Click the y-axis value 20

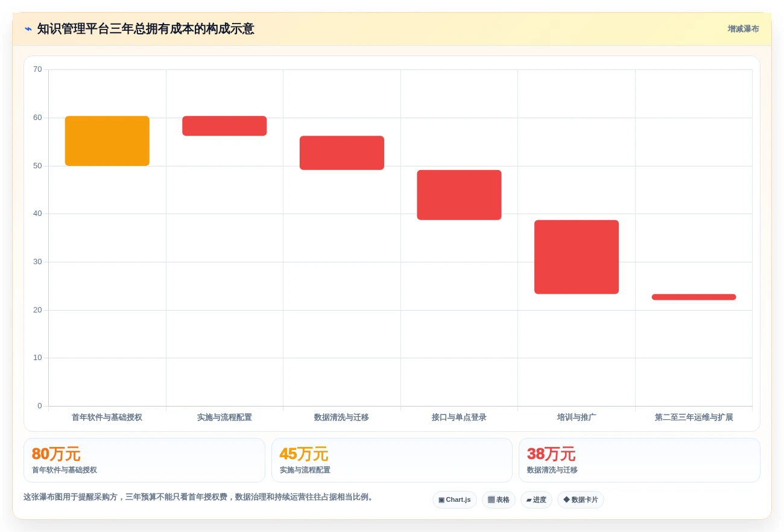pos(37,310)
